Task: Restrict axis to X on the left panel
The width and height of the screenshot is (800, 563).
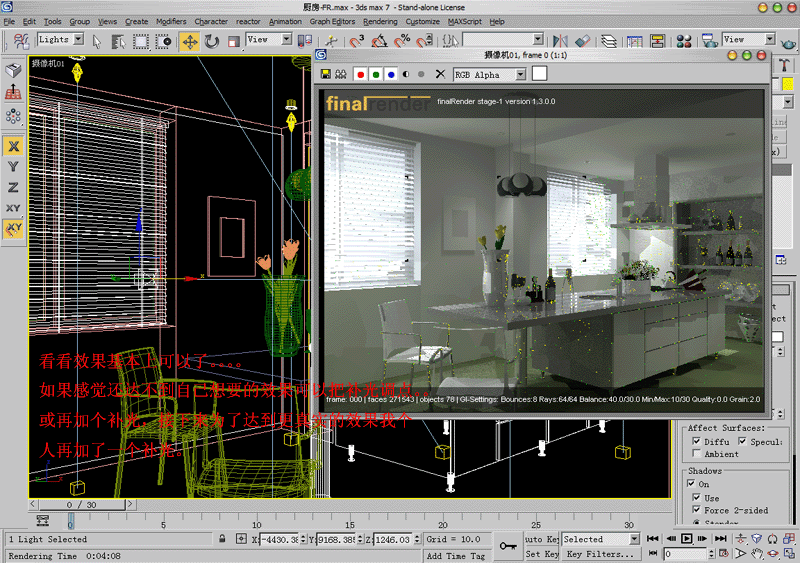Action: (14, 145)
